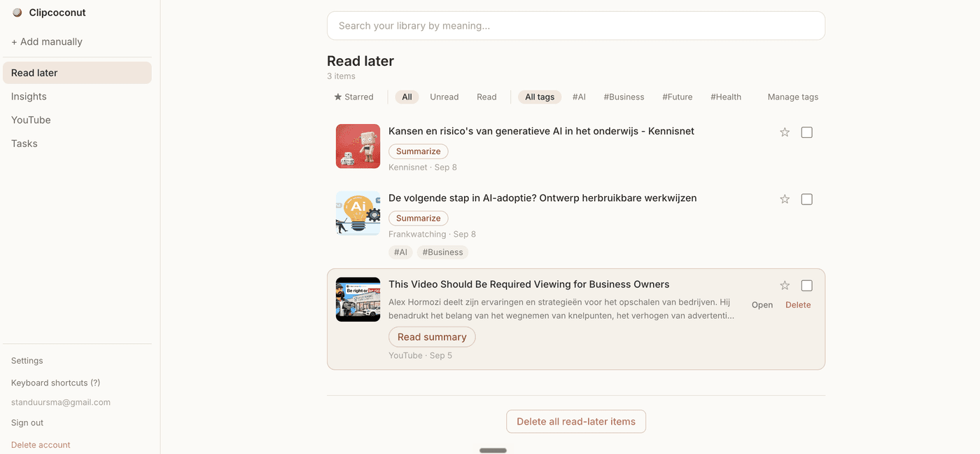Open the AI lightbulb article thumbnail
This screenshot has width=980, height=454.
pyautogui.click(x=358, y=213)
